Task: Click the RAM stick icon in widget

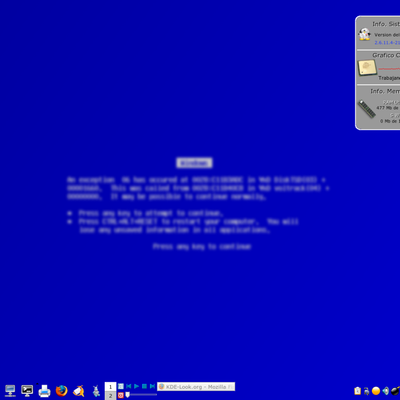Action: click(x=367, y=109)
